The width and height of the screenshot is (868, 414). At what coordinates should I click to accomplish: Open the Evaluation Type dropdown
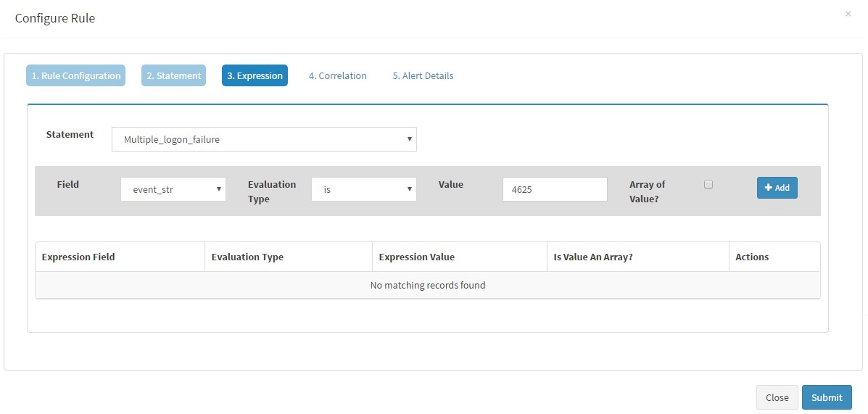click(x=364, y=189)
